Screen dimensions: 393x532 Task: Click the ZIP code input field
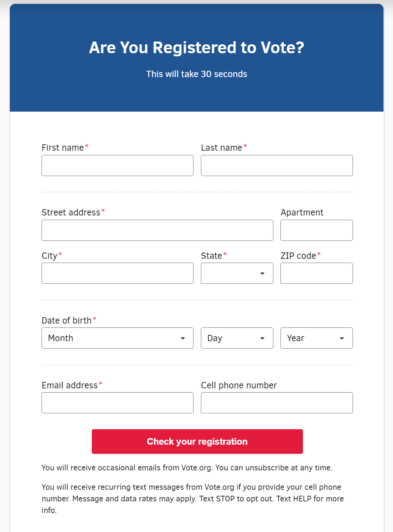tap(317, 273)
